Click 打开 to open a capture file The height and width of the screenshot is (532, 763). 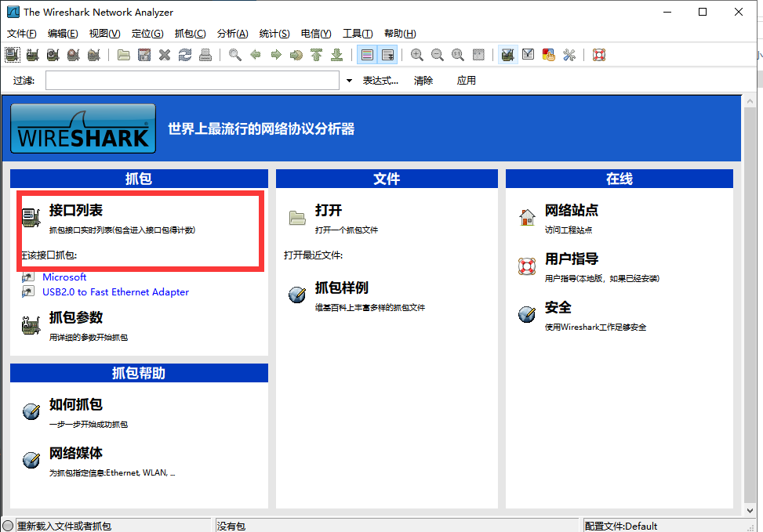329,210
